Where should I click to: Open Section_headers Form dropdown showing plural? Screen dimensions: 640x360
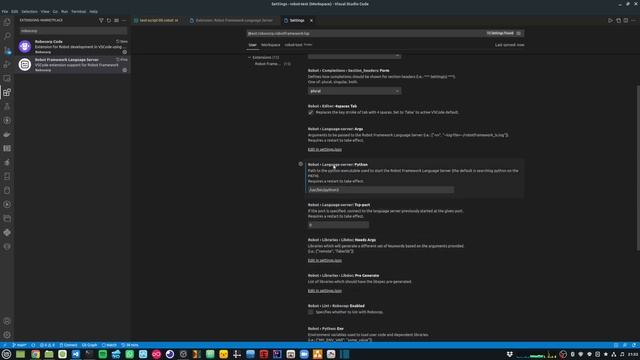click(x=354, y=91)
